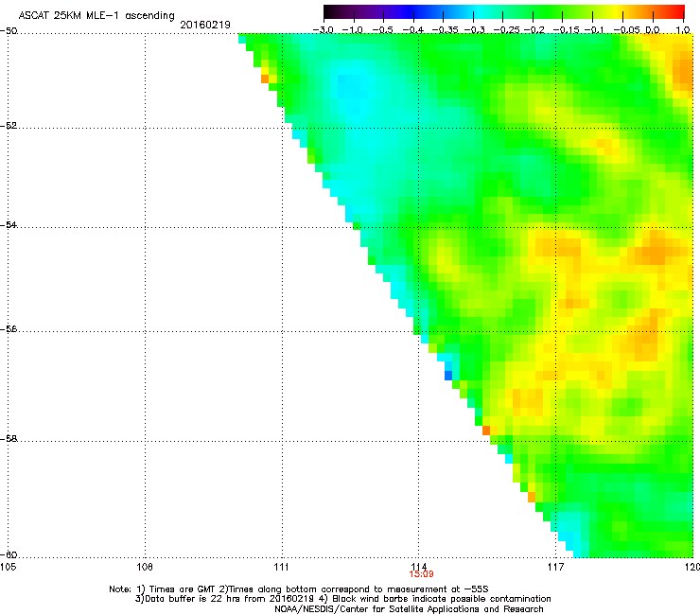700x615 pixels.
Task: Click the longitude label 108
Action: (145, 567)
